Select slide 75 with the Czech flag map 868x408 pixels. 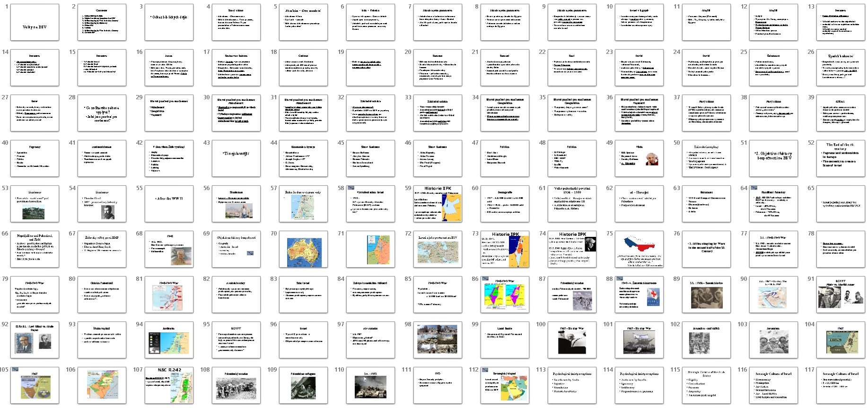tap(639, 249)
